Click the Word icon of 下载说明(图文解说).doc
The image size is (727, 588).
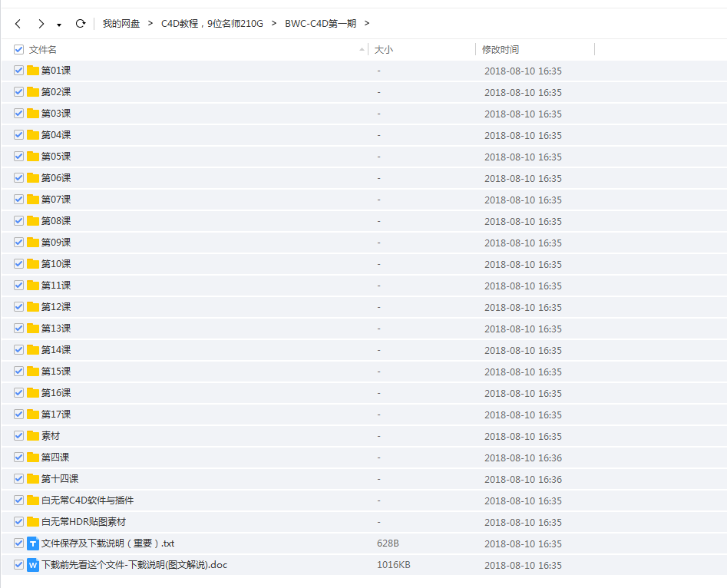click(x=32, y=564)
